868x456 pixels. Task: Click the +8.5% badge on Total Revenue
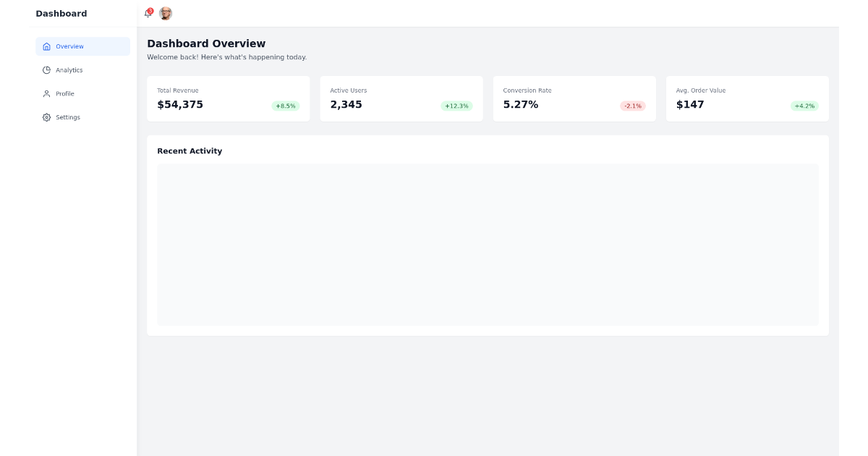coord(286,105)
